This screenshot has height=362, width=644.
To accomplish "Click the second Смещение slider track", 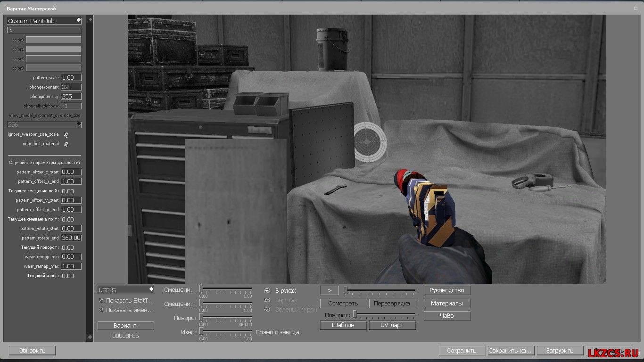I will pos(226,303).
